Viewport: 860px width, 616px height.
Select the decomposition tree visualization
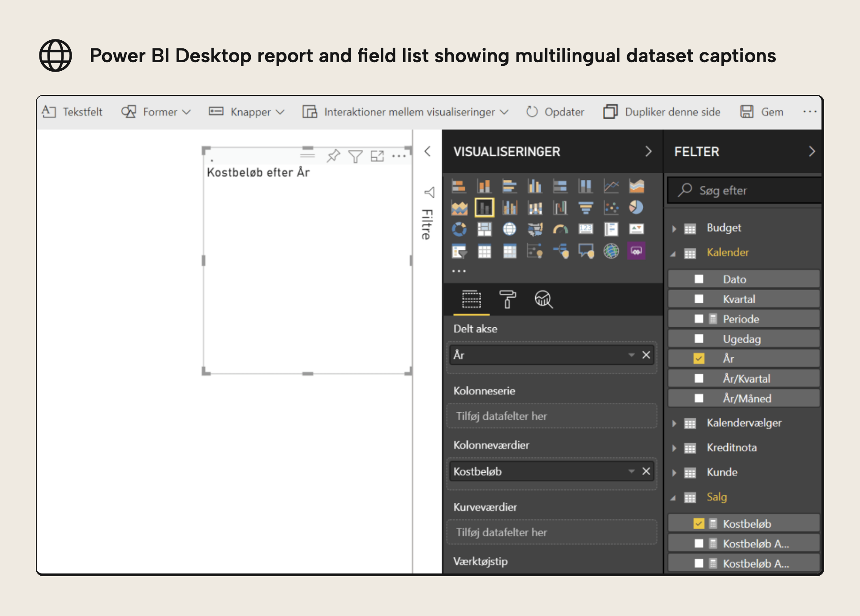560,251
